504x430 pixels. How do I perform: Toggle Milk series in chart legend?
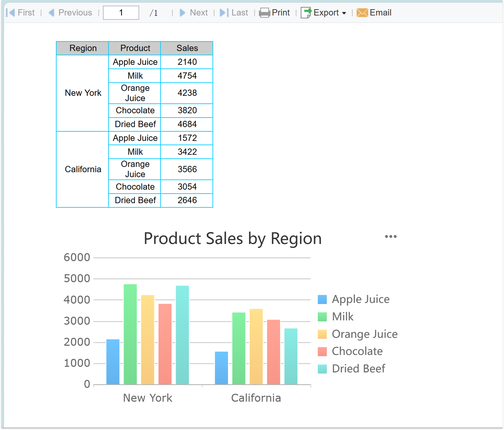pos(336,317)
